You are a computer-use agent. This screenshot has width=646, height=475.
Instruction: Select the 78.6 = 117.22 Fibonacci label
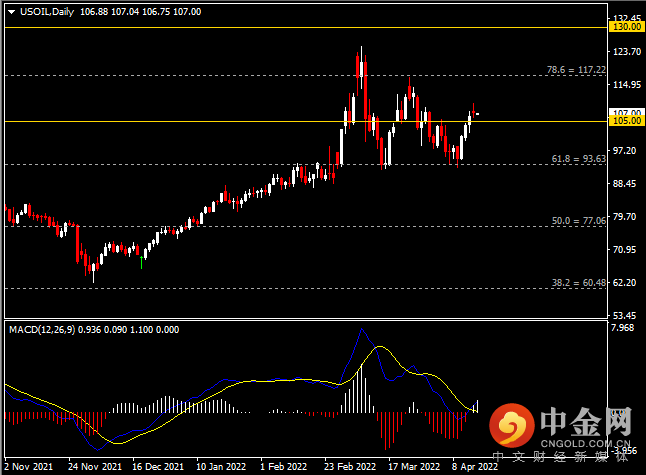(576, 70)
